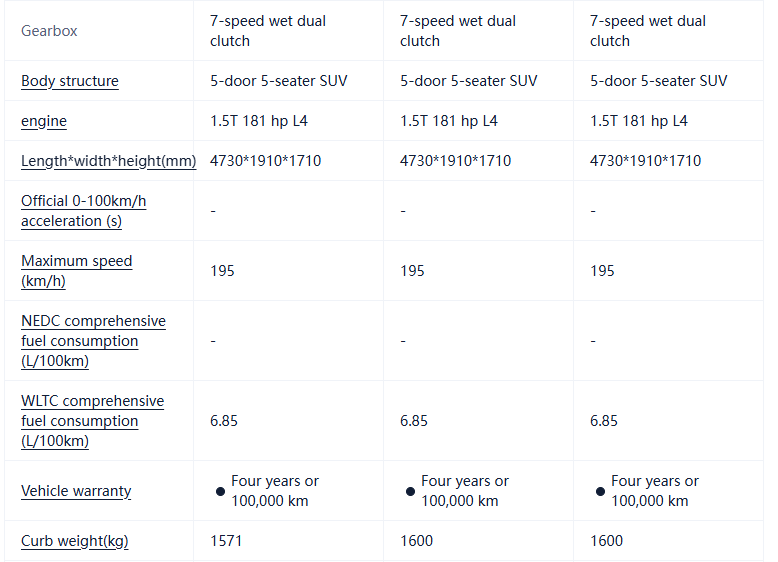This screenshot has width=778, height=562.
Task: Click the middle column's warranty bullet dot
Action: tap(410, 491)
